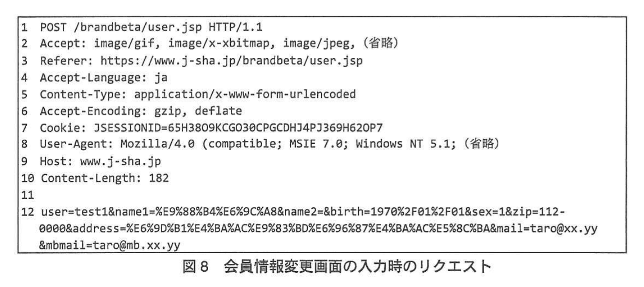Click the figure caption 図8

click(x=195, y=267)
